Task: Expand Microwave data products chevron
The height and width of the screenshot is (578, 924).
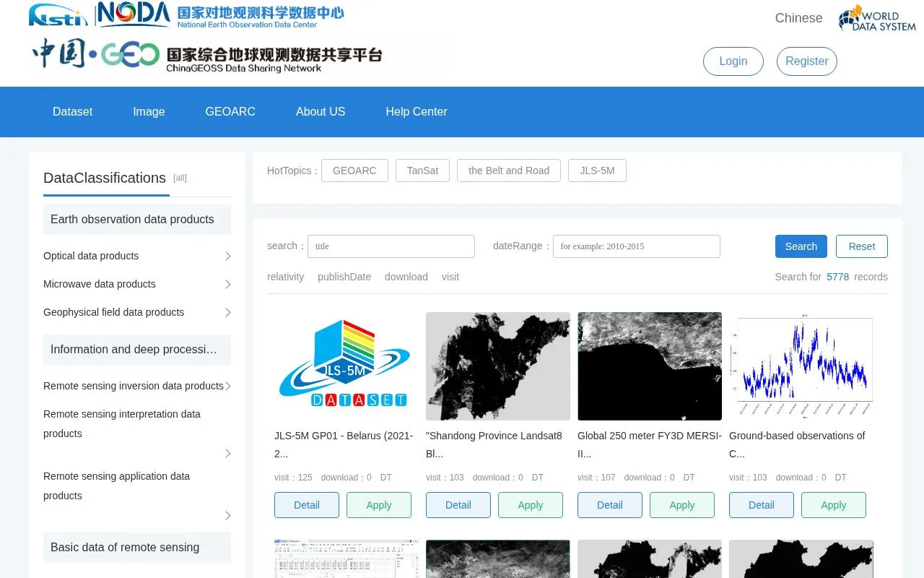Action: tap(227, 285)
